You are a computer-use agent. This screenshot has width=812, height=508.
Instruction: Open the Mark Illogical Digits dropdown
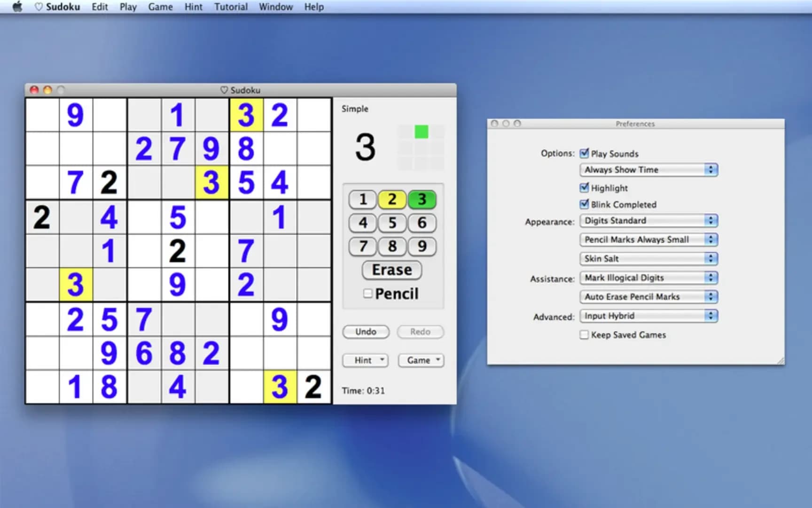(x=649, y=278)
